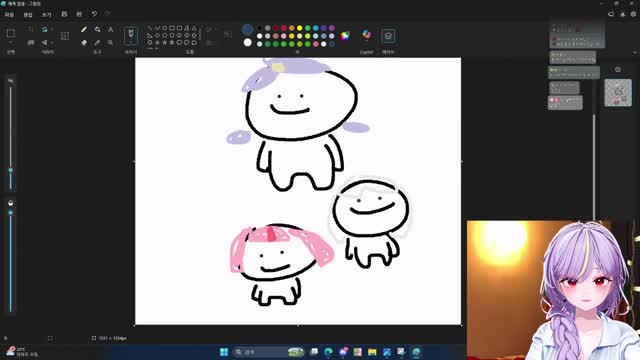Open File Explorer from taskbar
Image resolution: width=640 pixels, height=360 pixels.
tap(372, 352)
